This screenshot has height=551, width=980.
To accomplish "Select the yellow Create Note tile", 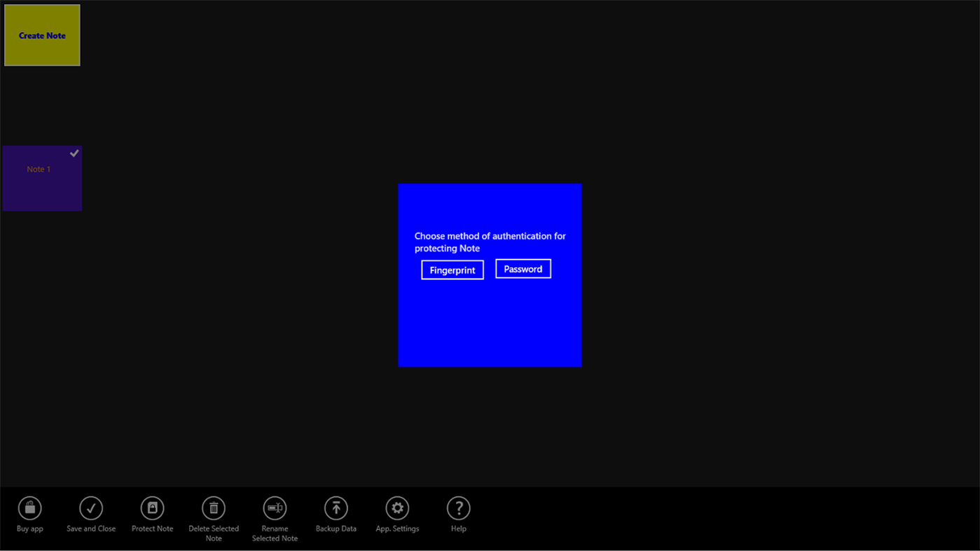I will click(x=41, y=34).
